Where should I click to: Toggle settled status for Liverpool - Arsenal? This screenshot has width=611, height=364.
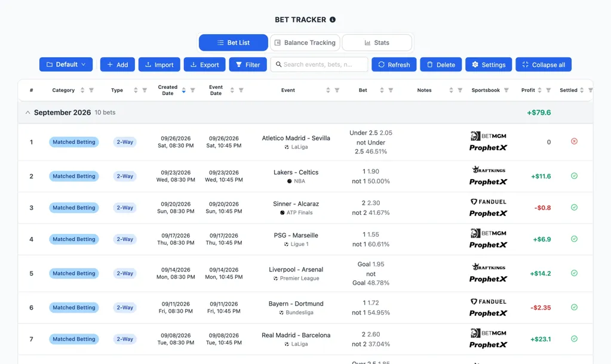point(574,273)
